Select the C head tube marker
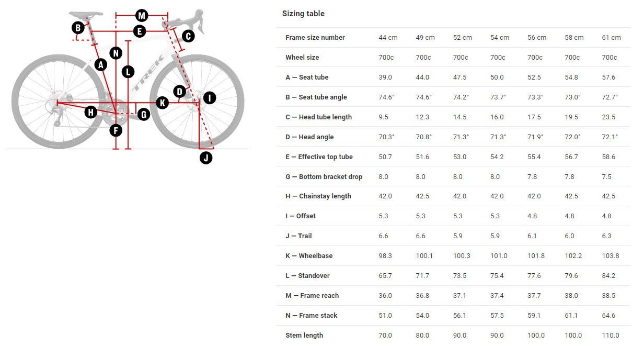This screenshot has width=644, height=346. point(188,36)
